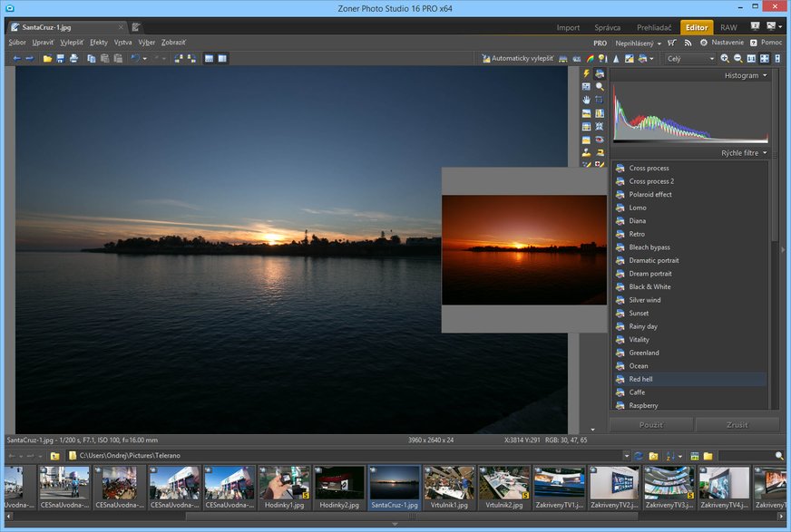The height and width of the screenshot is (532, 791).
Task: Switch to the Správca tab
Action: (607, 28)
